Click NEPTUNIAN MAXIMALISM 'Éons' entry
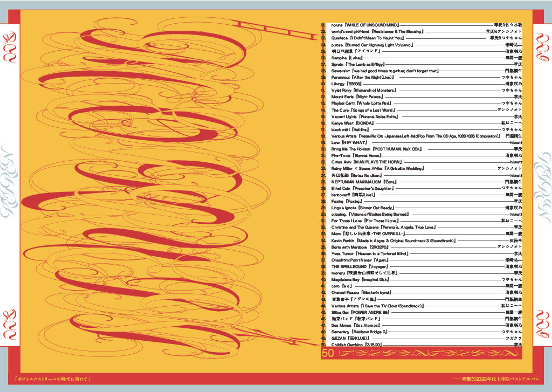This screenshot has width=552, height=392. tap(422, 182)
